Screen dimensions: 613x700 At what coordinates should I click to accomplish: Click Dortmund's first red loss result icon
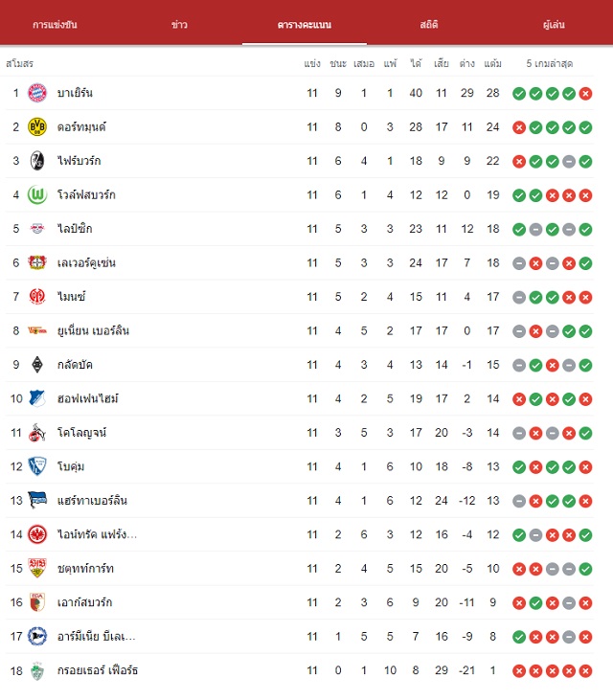coord(519,127)
